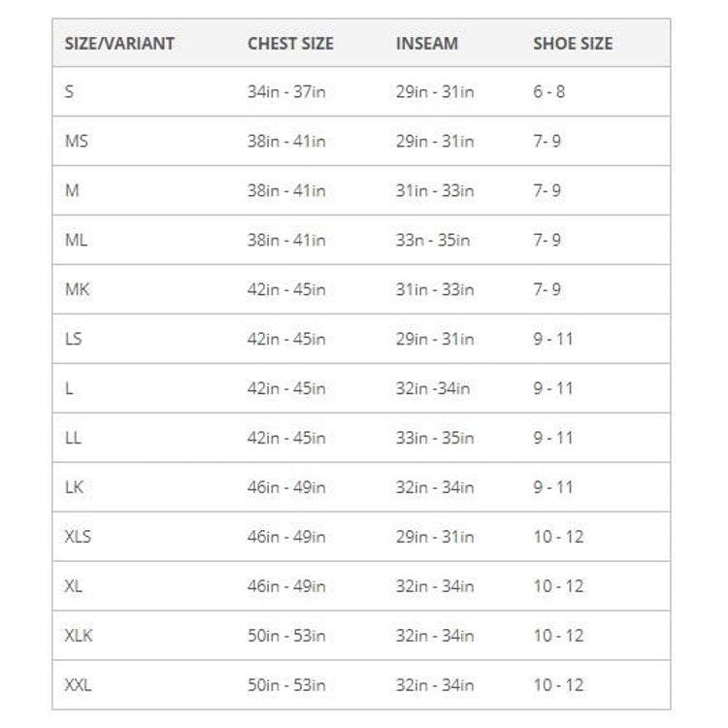Click the XLS size variant cell
Image resolution: width=728 pixels, height=728 pixels.
point(78,536)
